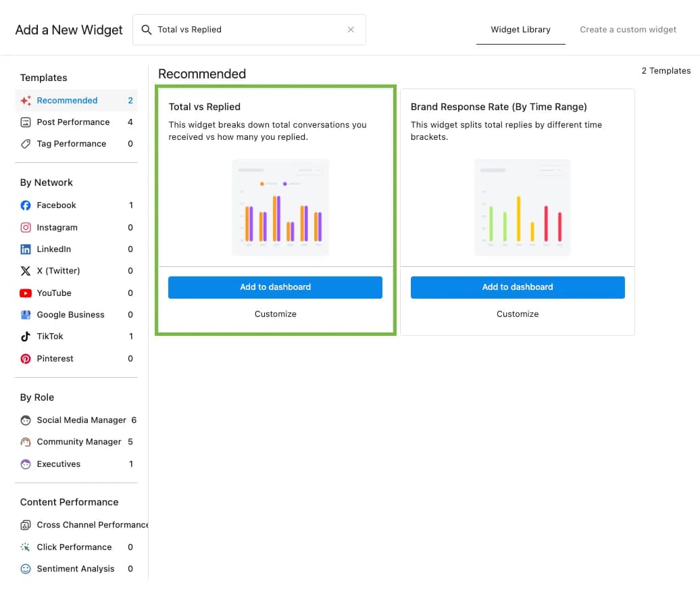Open Google Business icon filter
The height and width of the screenshot is (596, 700).
[26, 315]
